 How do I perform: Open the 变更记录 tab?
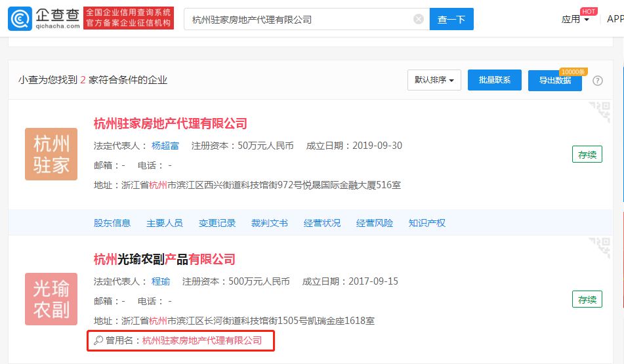[x=217, y=223]
